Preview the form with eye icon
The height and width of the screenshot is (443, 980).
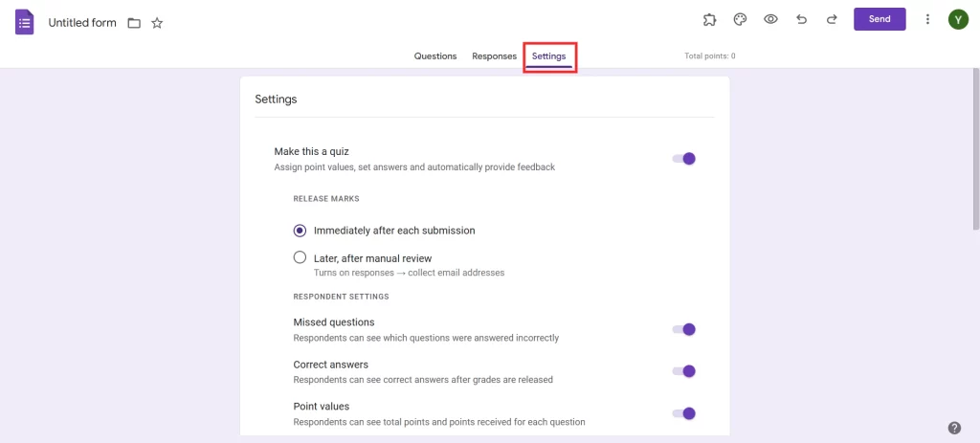click(770, 19)
